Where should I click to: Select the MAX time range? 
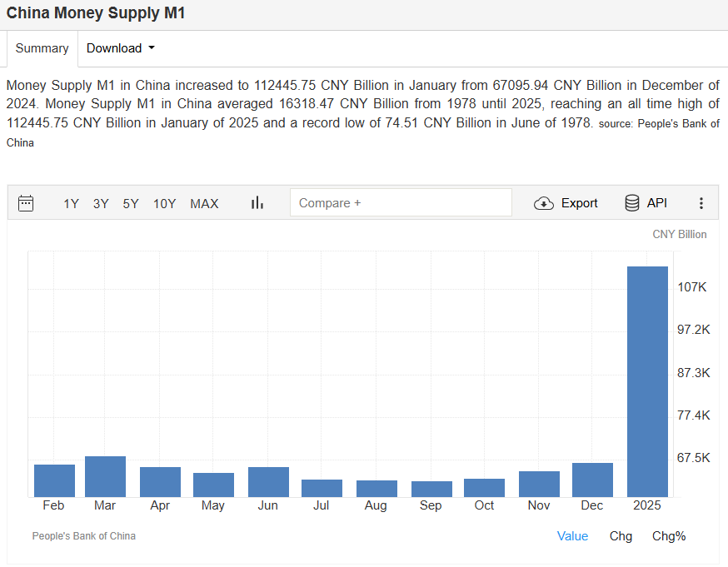204,204
